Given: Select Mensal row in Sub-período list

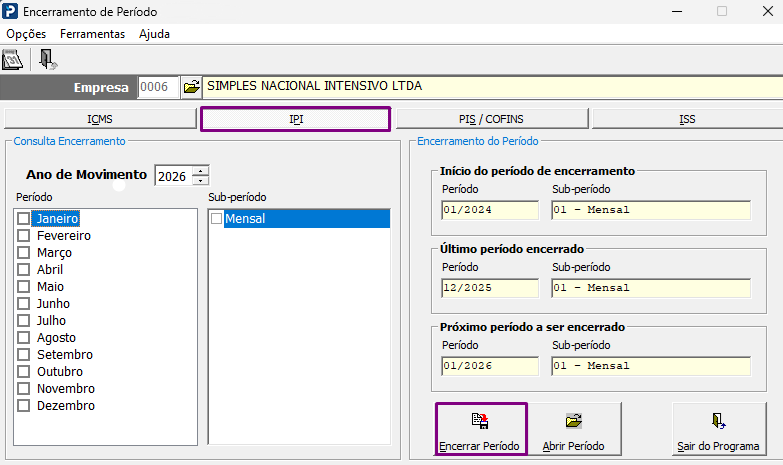Looking at the screenshot, I should [307, 218].
